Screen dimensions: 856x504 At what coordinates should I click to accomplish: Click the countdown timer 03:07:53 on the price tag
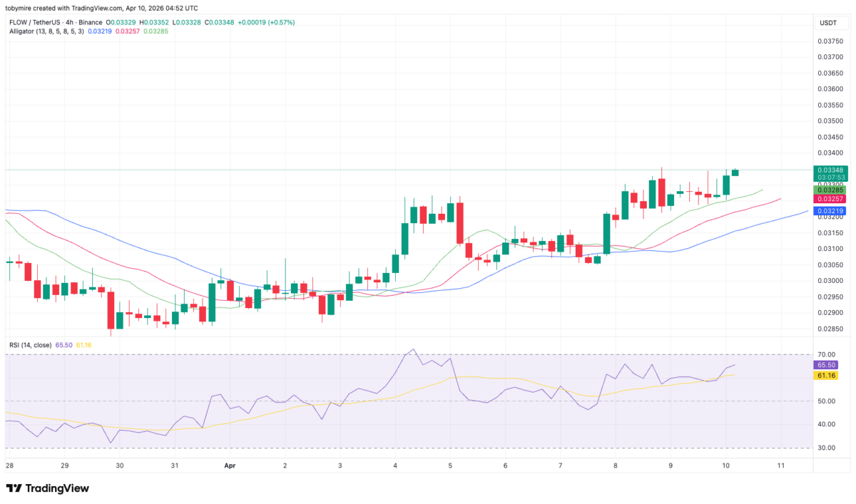point(830,177)
